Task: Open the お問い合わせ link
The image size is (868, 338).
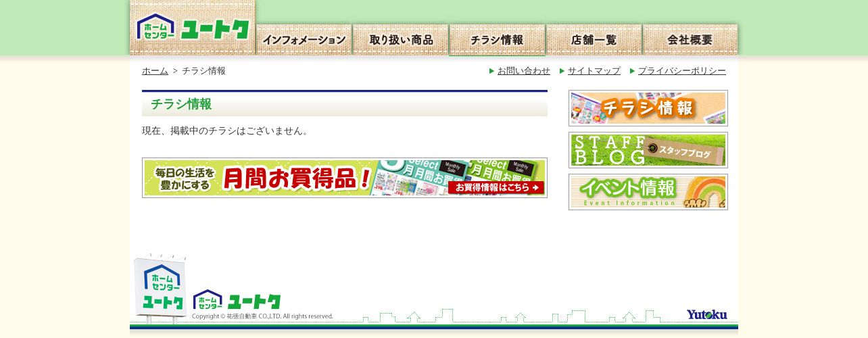Action: pyautogui.click(x=524, y=71)
